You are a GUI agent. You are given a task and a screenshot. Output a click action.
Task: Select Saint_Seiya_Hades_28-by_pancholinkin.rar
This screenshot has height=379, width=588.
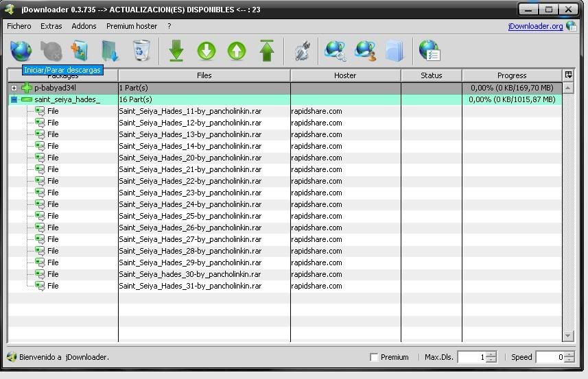[x=190, y=251]
